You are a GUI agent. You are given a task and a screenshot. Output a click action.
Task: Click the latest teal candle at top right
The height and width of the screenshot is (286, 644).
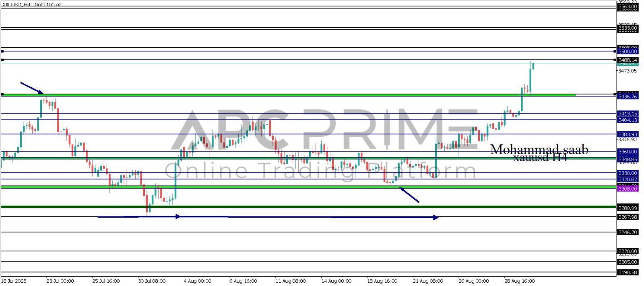[x=533, y=66]
